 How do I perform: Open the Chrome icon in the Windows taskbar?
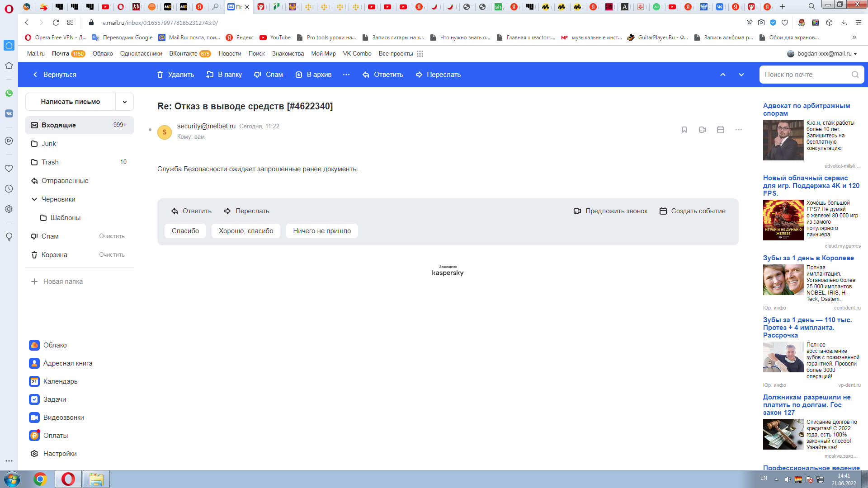coord(40,479)
